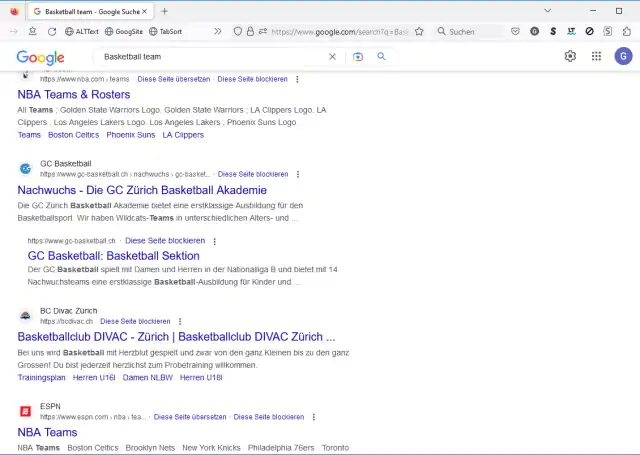The width and height of the screenshot is (640, 455).
Task: Click Basketballclub DIVAC Zürich result title
Action: click(x=176, y=337)
